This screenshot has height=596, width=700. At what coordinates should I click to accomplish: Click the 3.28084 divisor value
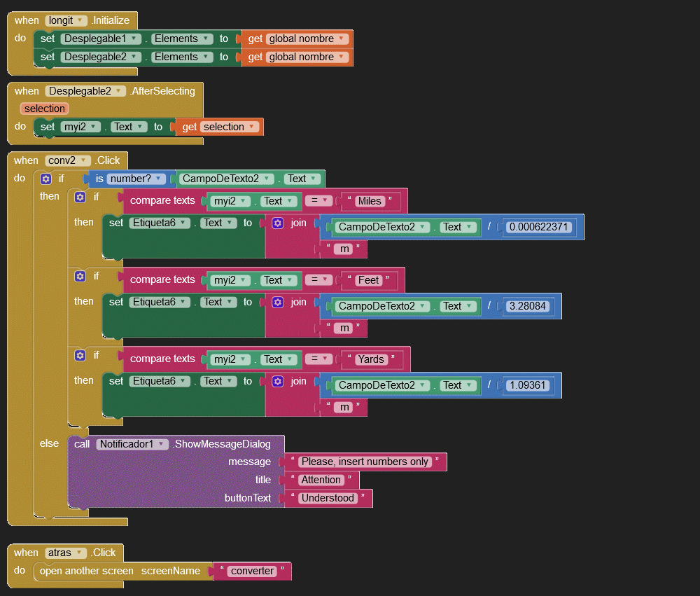pos(528,307)
